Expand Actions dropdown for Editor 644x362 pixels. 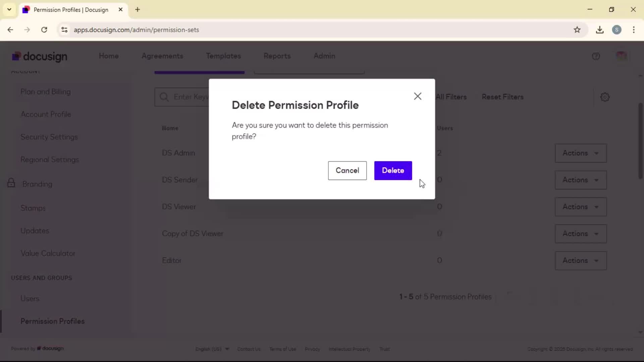coord(581,261)
